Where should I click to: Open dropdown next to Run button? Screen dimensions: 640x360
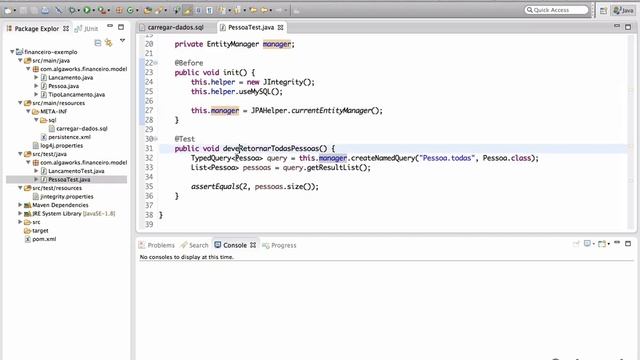(93, 11)
